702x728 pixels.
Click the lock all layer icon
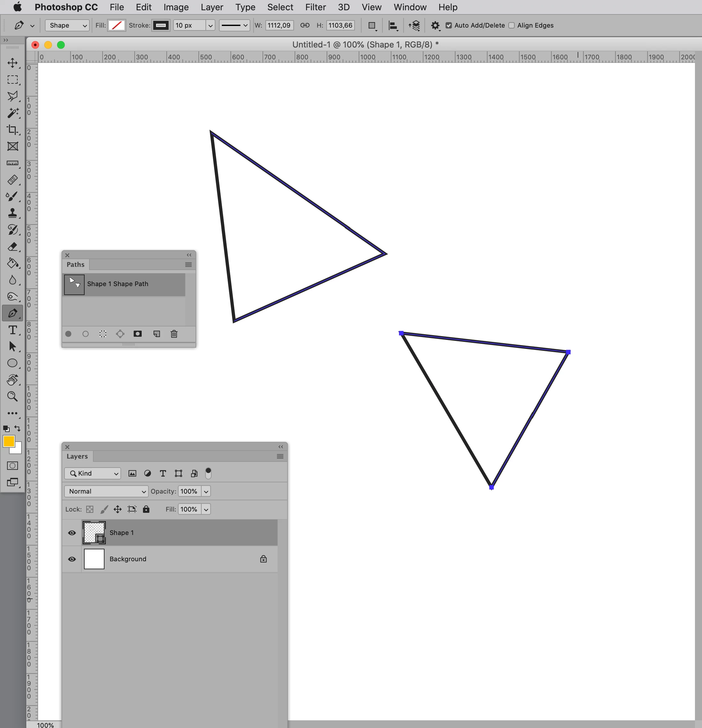(x=146, y=509)
